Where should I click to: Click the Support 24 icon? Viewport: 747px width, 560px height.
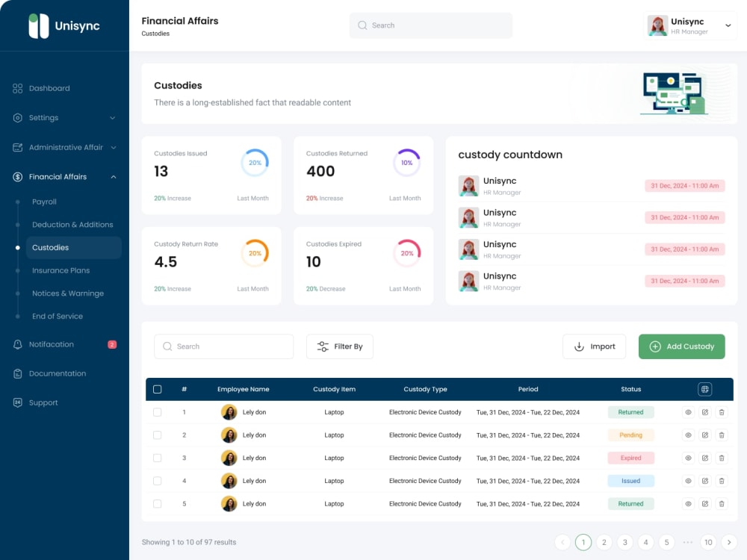pos(18,403)
